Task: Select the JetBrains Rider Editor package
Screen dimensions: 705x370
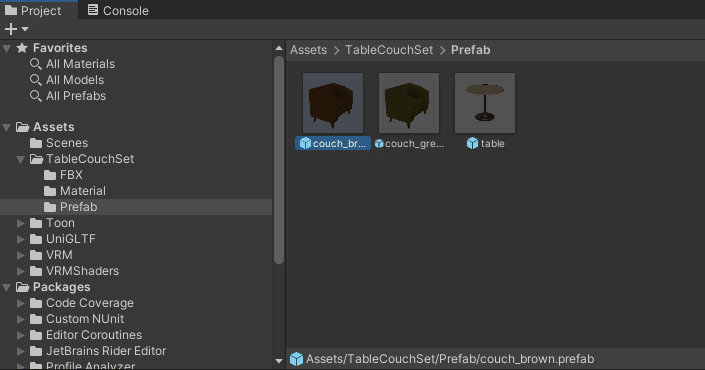Action: point(106,351)
